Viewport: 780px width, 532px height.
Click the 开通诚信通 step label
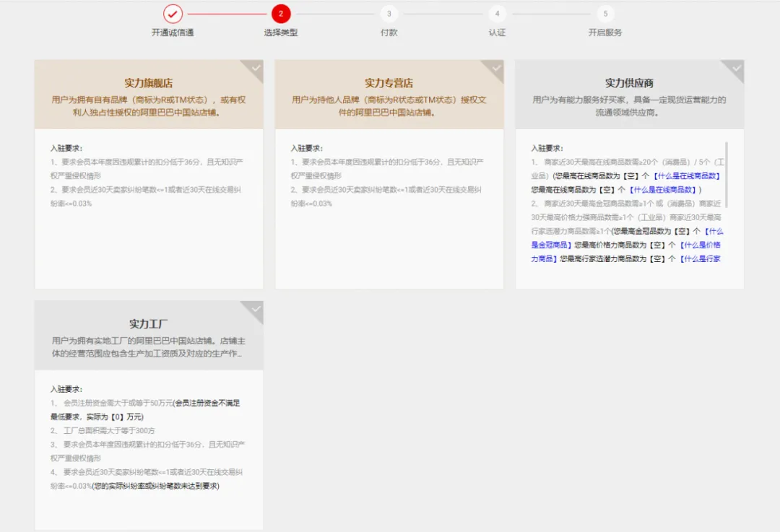point(173,32)
